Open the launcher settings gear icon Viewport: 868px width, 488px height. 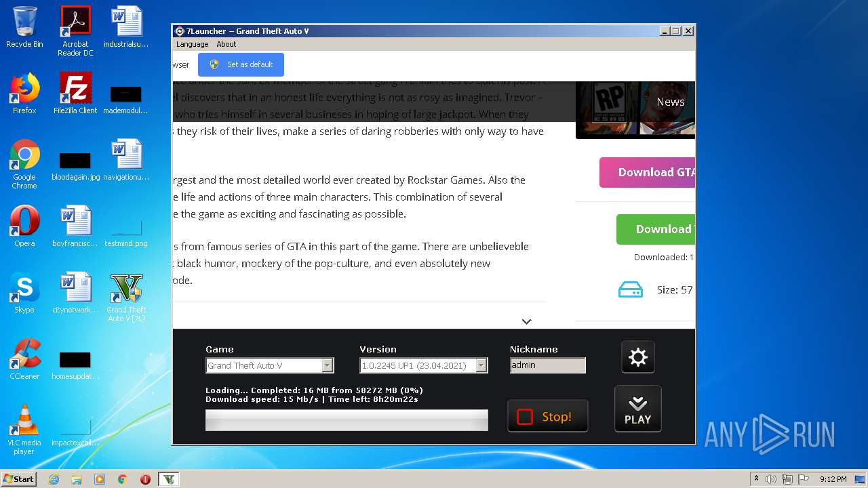click(x=637, y=357)
